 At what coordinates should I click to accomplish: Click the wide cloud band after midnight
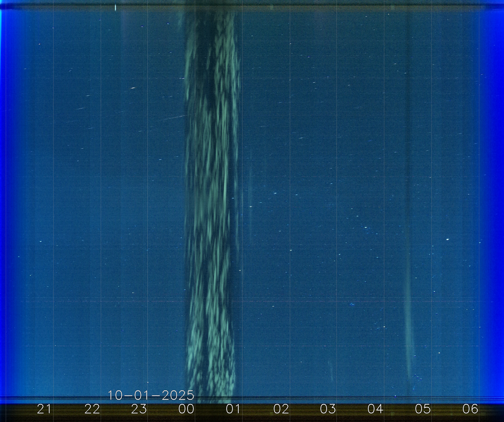[x=212, y=192]
